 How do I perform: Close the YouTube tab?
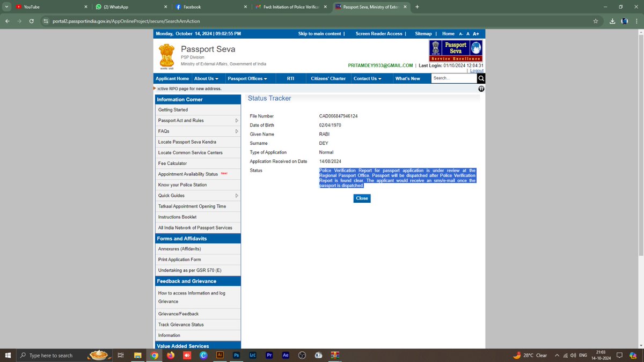coord(87,7)
